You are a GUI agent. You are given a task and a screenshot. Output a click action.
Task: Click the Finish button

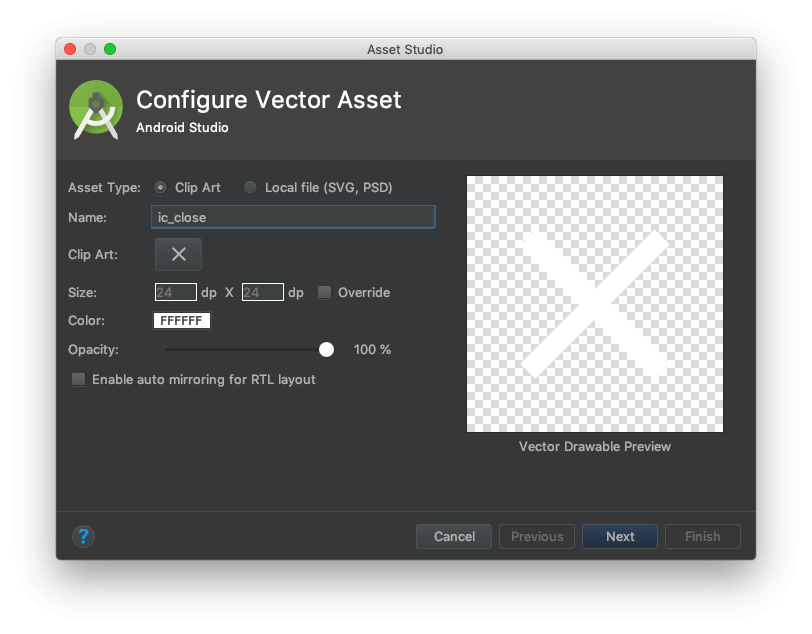pyautogui.click(x=703, y=536)
